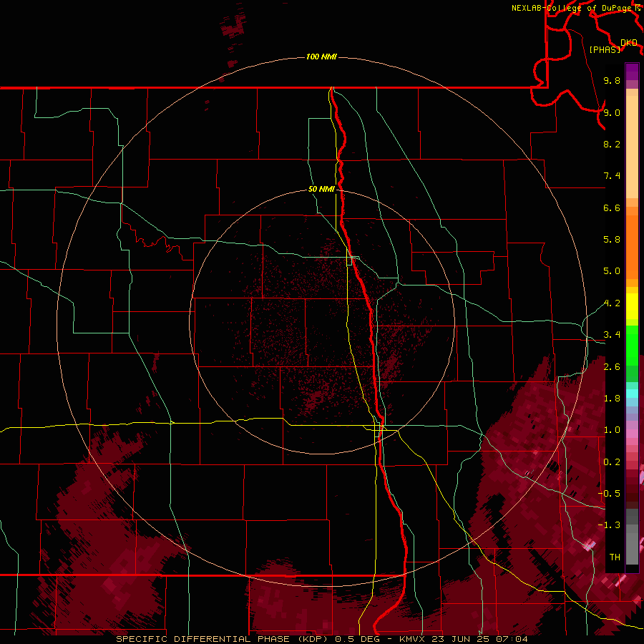Screen dimensions: 644x644
Task: Click the [PHAS] legend unit label
Action: coord(605,49)
